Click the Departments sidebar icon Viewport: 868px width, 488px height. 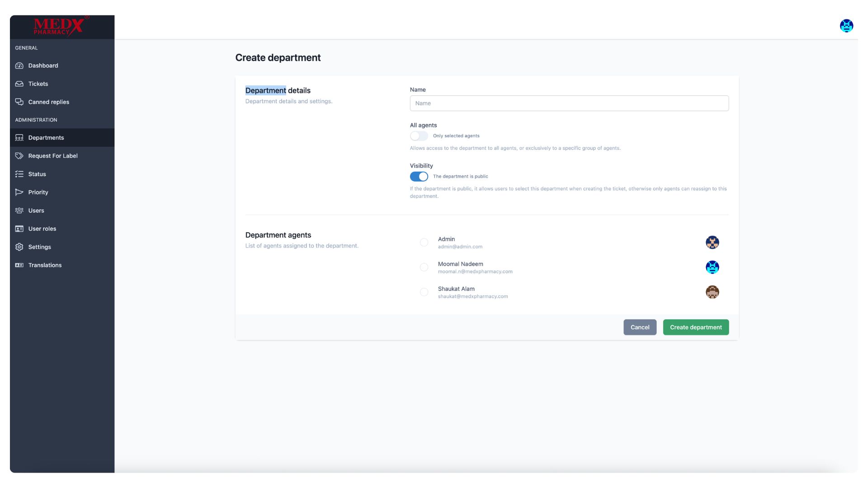[19, 138]
